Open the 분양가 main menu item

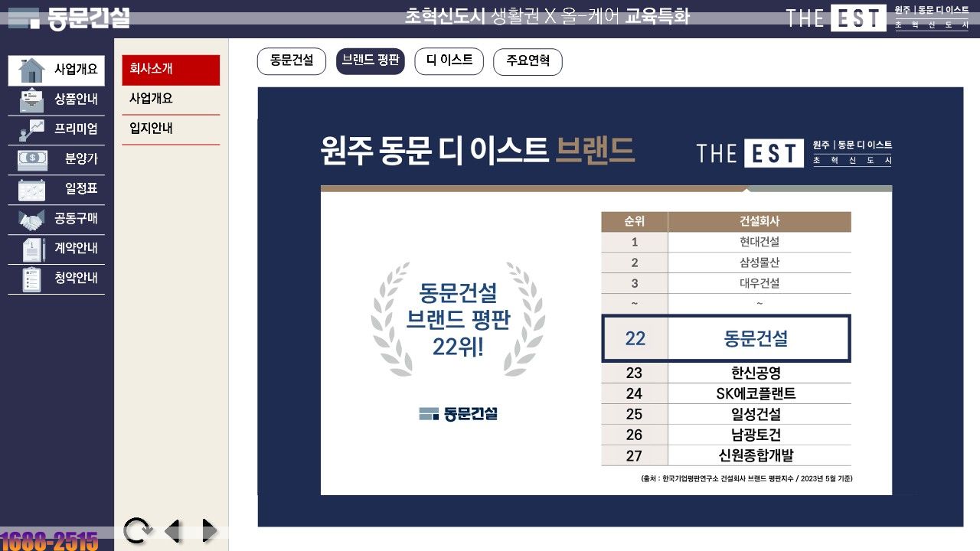[57, 160]
